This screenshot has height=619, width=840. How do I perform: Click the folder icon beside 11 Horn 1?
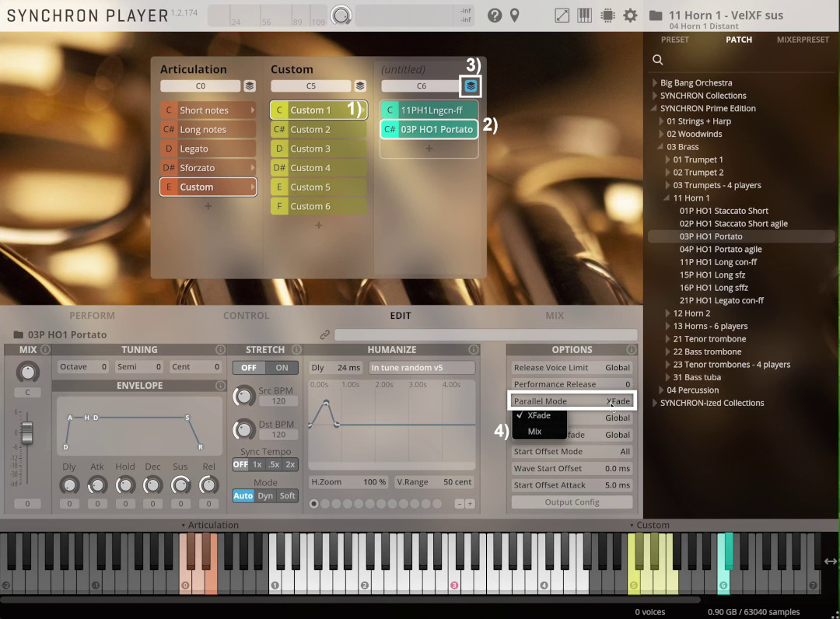[x=656, y=15]
